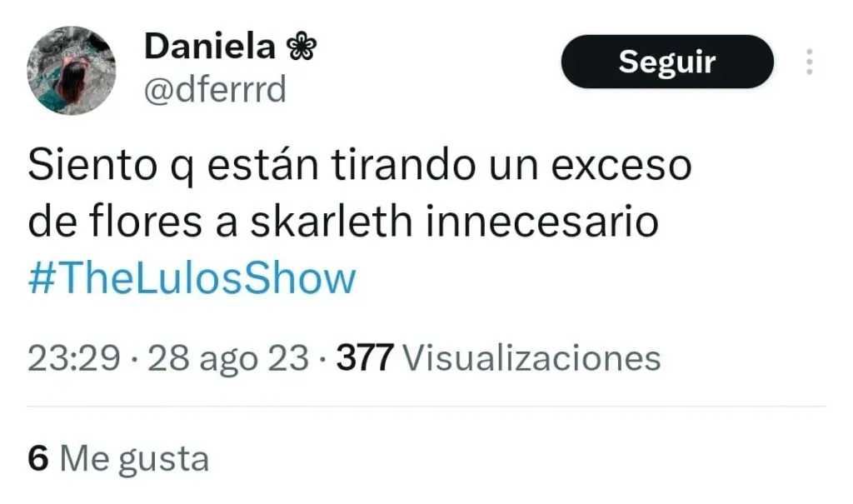
Task: Click the word innecesario in the tweet
Action: tap(541, 221)
